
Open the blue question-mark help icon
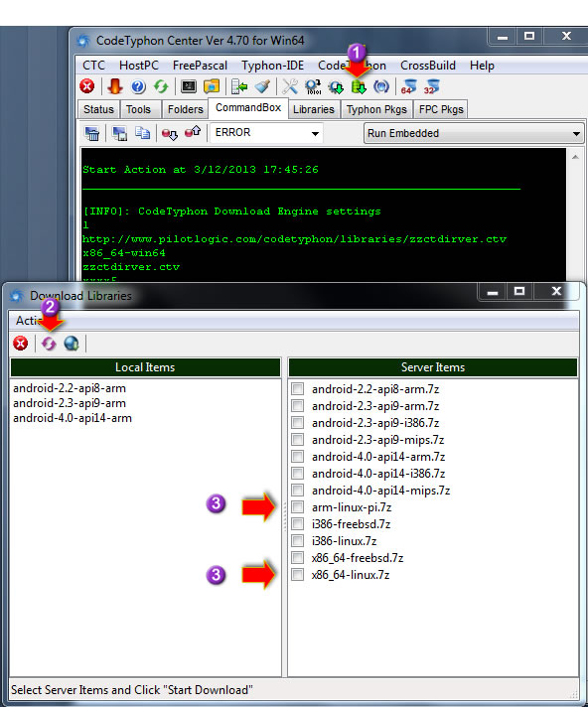tap(138, 86)
